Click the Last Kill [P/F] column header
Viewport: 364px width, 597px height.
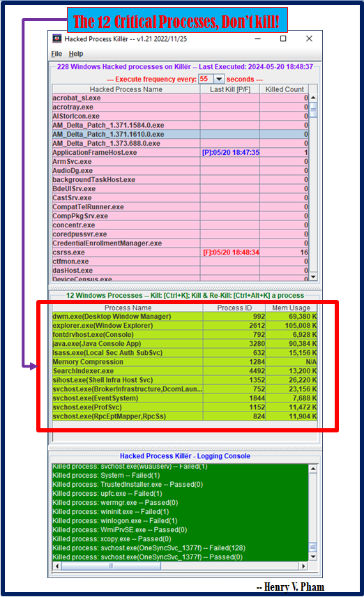point(230,89)
